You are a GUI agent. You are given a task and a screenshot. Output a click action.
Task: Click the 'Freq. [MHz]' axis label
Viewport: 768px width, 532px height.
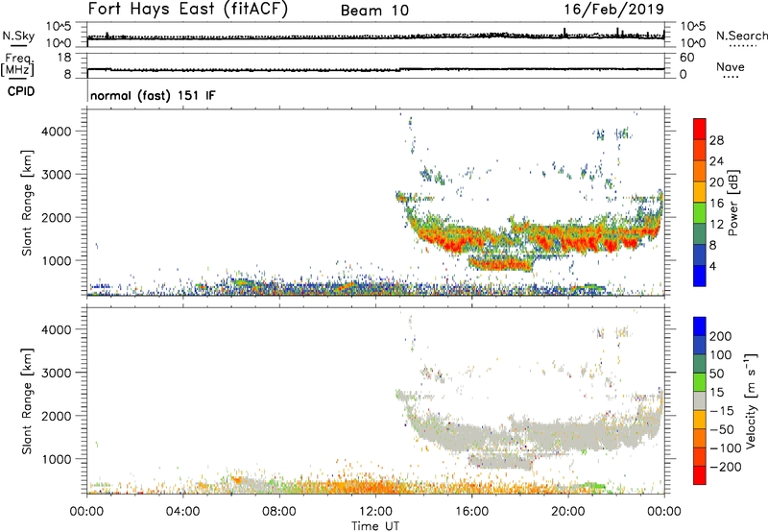coord(17,64)
